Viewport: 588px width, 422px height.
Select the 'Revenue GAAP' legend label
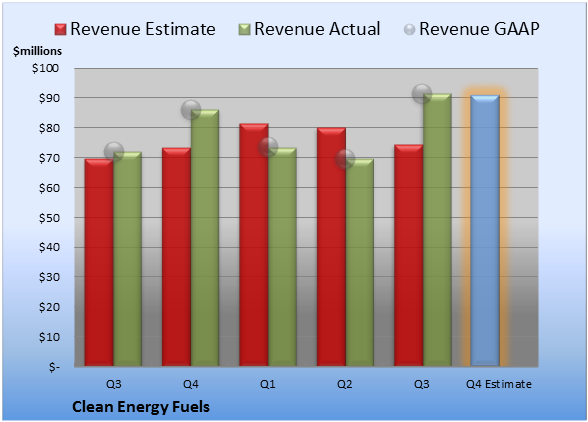point(479,29)
